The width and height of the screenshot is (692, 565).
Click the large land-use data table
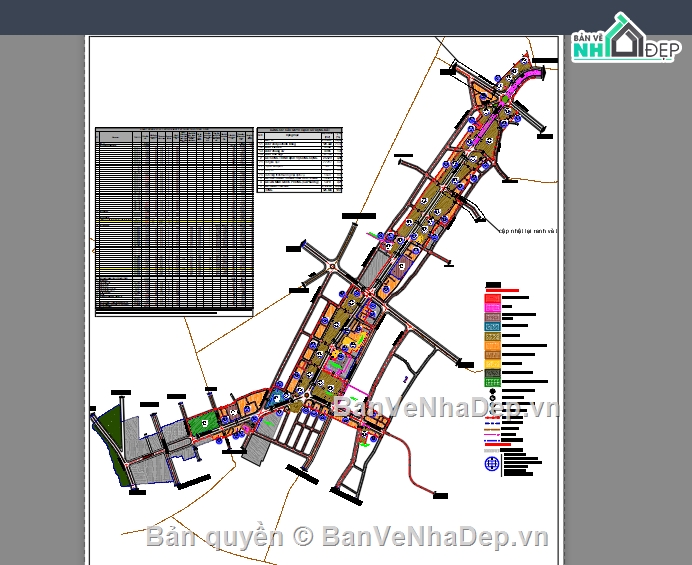pyautogui.click(x=174, y=222)
